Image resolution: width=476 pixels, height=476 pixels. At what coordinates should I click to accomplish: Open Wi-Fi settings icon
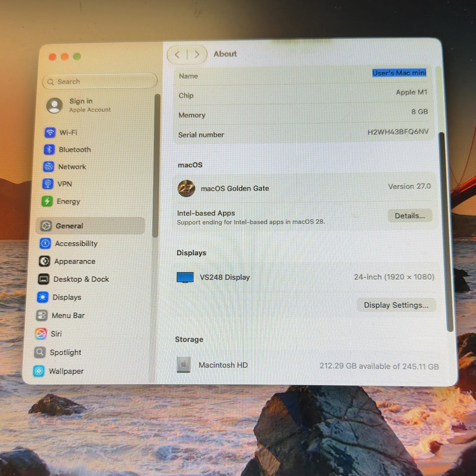(50, 132)
